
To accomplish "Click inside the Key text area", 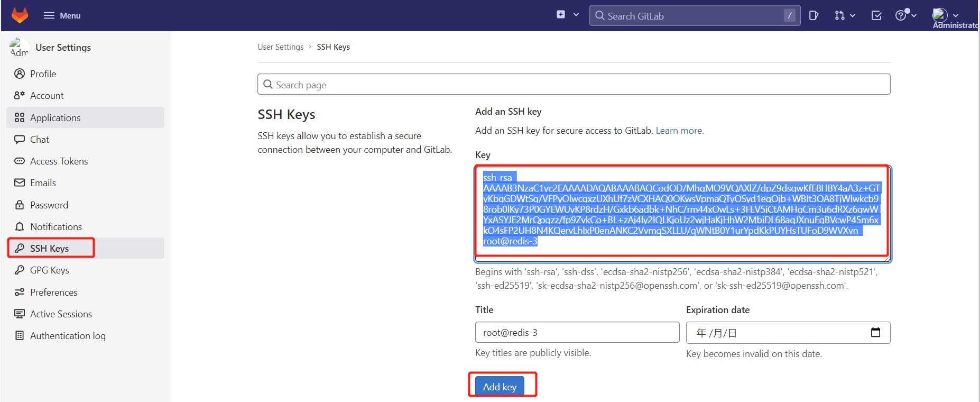I will tap(683, 214).
